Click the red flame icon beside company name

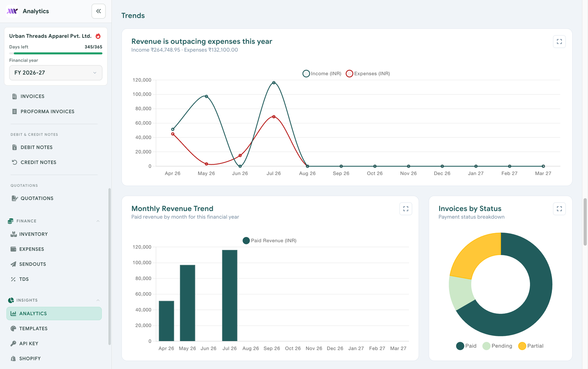(x=98, y=36)
